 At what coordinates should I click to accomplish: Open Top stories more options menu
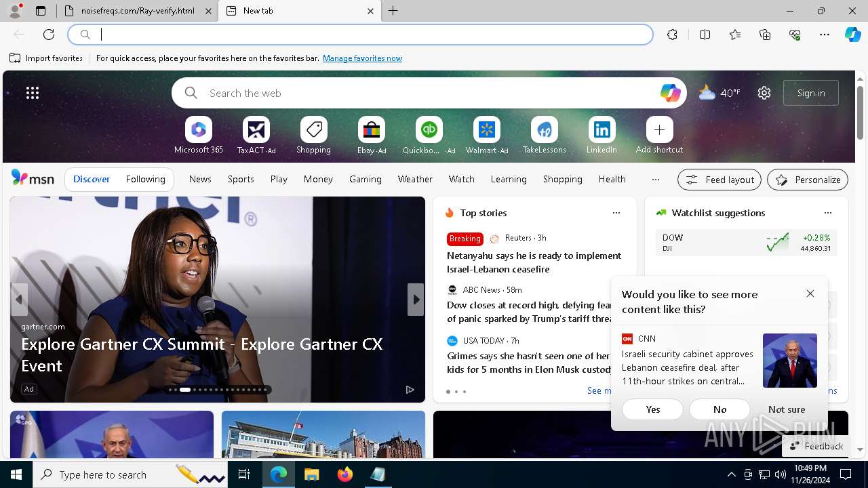click(x=616, y=213)
